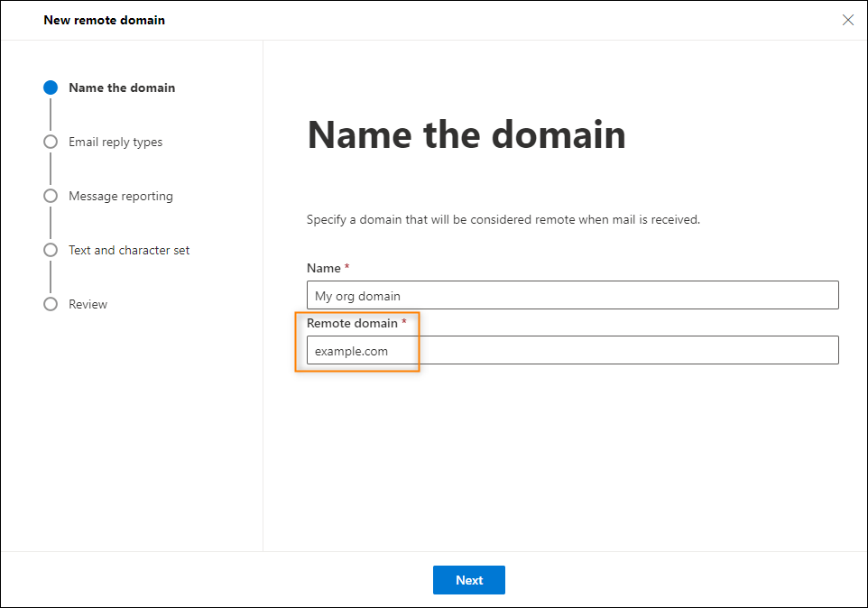Click the circle next to Message reporting
The width and height of the screenshot is (868, 608).
(51, 196)
